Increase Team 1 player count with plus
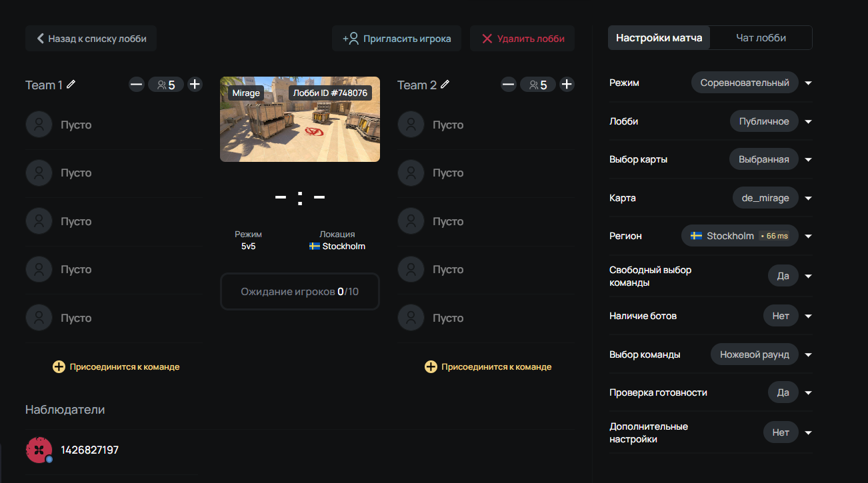 (195, 85)
